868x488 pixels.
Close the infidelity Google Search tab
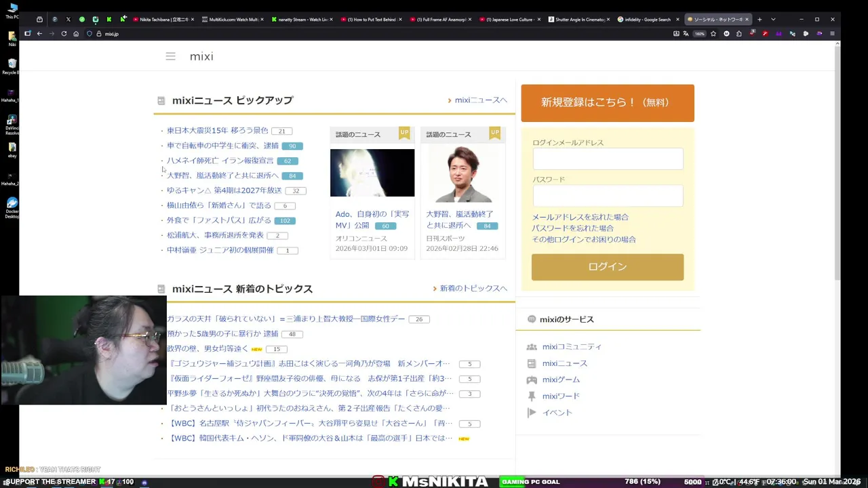(x=677, y=19)
